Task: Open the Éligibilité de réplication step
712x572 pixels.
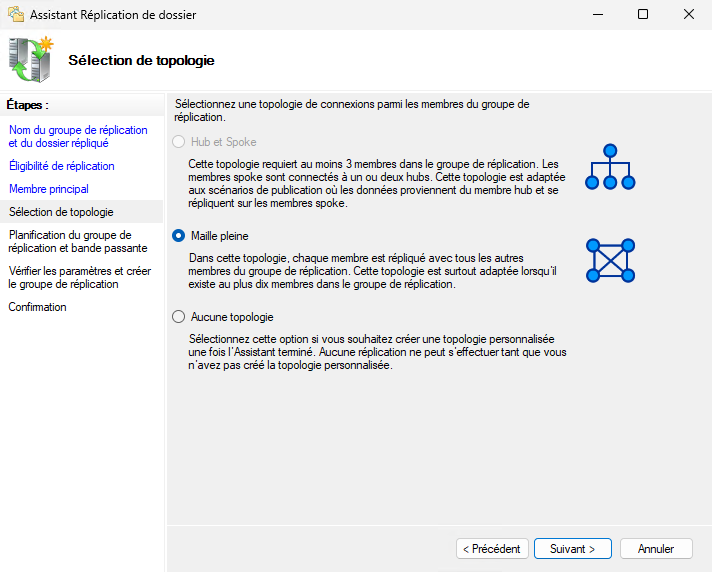Action: click(x=62, y=166)
